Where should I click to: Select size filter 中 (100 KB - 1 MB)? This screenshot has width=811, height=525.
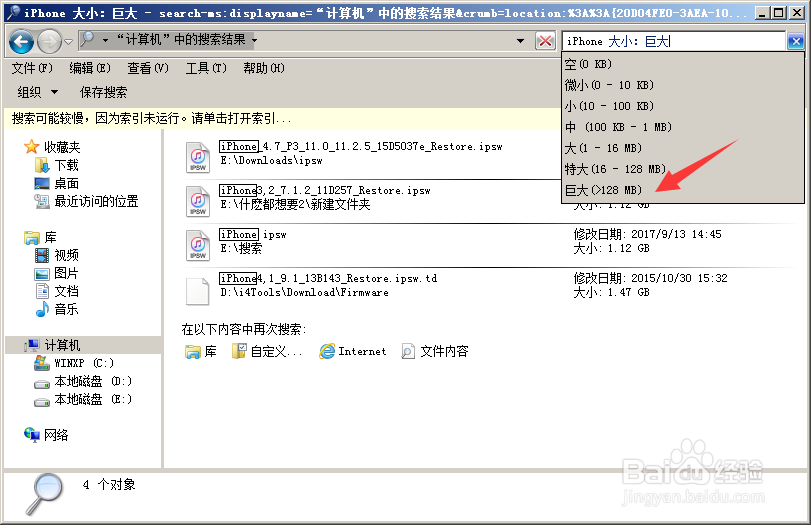682,127
